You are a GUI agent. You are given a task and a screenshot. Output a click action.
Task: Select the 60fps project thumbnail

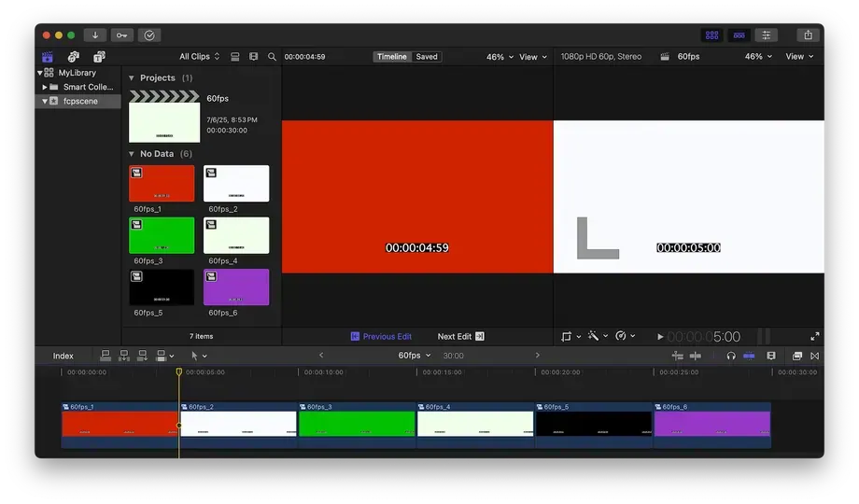[164, 117]
